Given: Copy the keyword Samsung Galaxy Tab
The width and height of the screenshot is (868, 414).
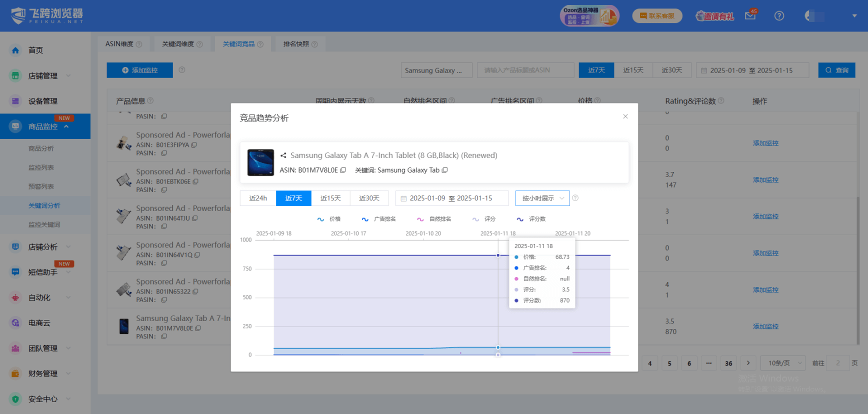Looking at the screenshot, I should click(444, 170).
